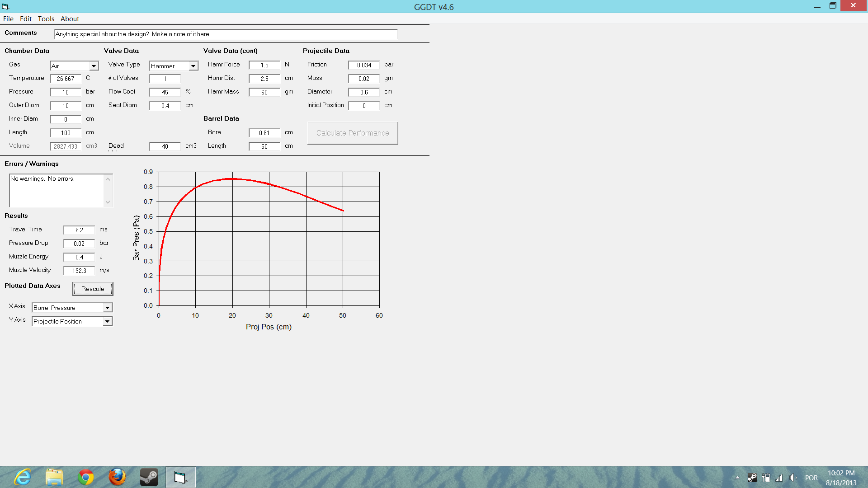Show hidden tray icons arrow
The height and width of the screenshot is (488, 868).
pos(737,478)
